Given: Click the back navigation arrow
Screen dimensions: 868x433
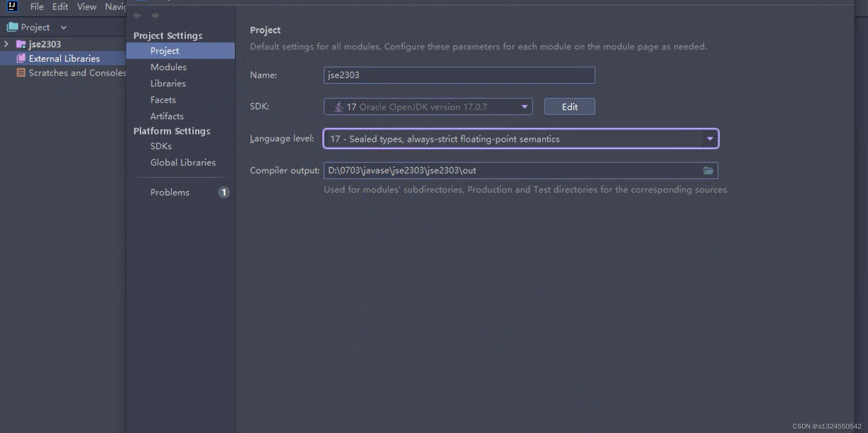Looking at the screenshot, I should click(138, 15).
